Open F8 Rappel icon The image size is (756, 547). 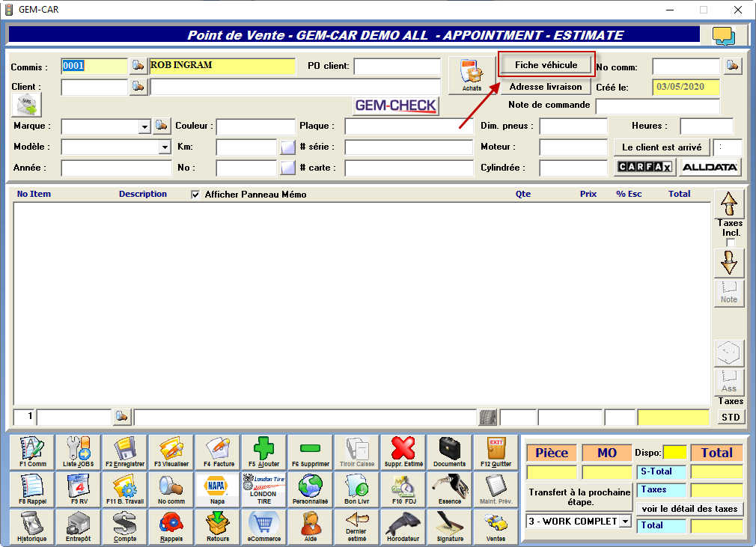32,489
